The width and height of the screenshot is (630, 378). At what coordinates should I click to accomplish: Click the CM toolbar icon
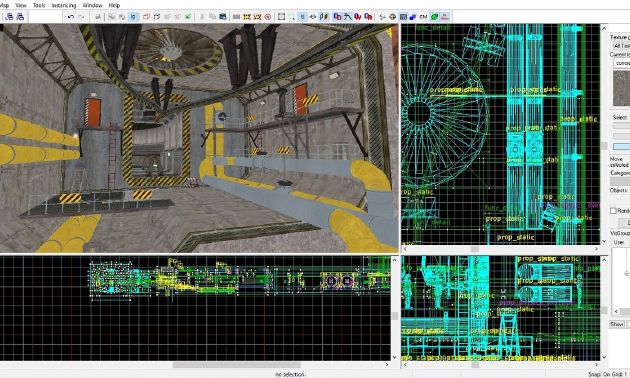(x=423, y=17)
